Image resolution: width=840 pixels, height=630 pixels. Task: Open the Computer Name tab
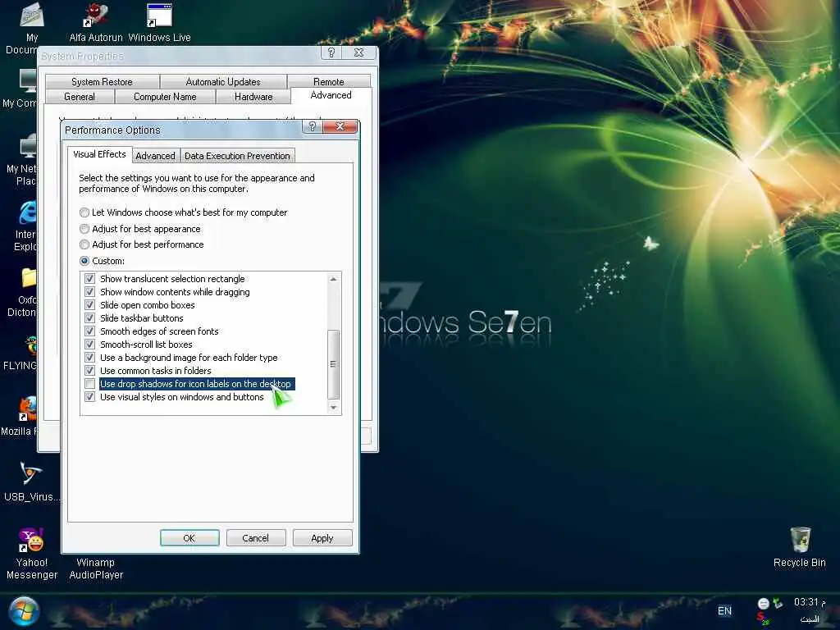click(x=165, y=97)
